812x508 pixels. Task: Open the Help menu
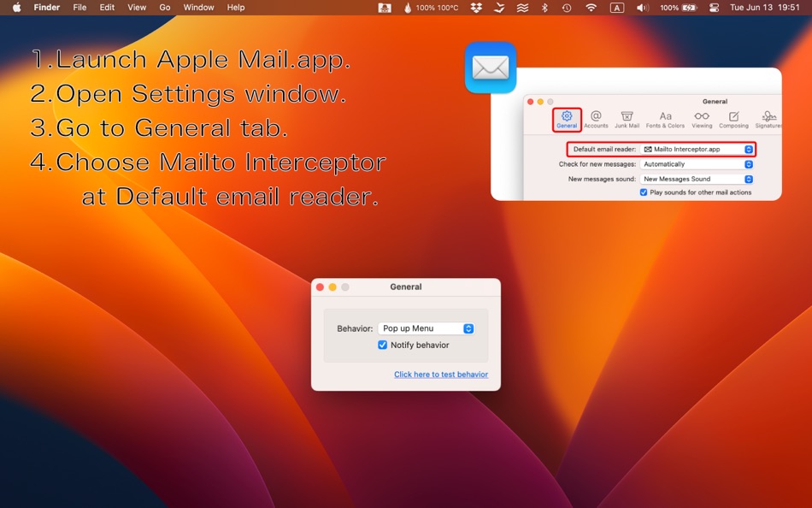pos(236,7)
